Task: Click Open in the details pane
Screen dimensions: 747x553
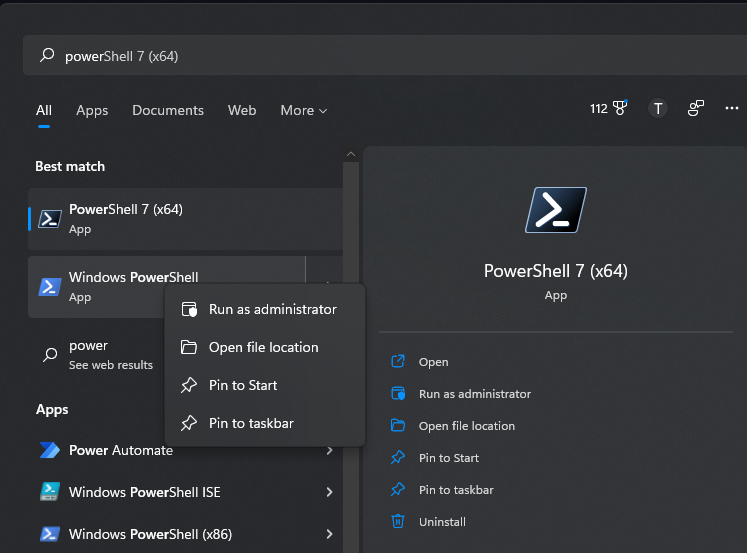Action: point(433,362)
